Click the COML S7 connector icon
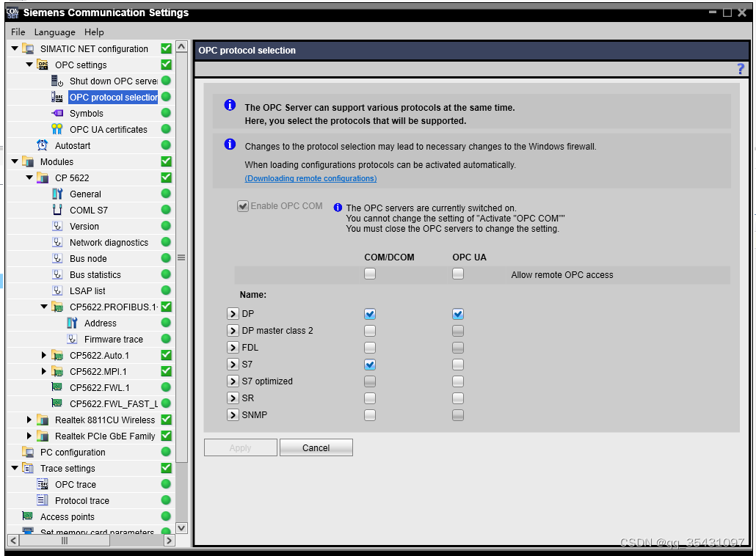Screen dimensions: 756x556 pos(57,210)
